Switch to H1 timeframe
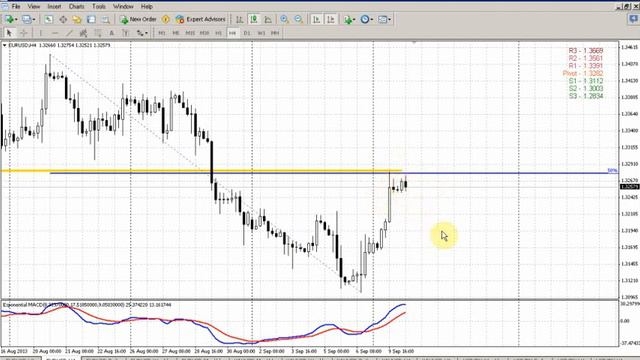 click(x=218, y=33)
